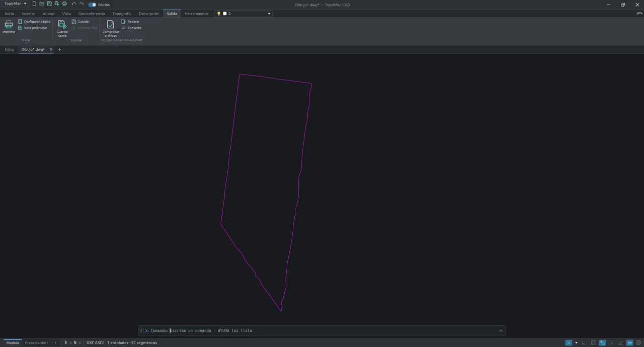Image resolution: width=644 pixels, height=347 pixels.
Task: Click the save disk icon in title bar
Action: click(x=49, y=4)
